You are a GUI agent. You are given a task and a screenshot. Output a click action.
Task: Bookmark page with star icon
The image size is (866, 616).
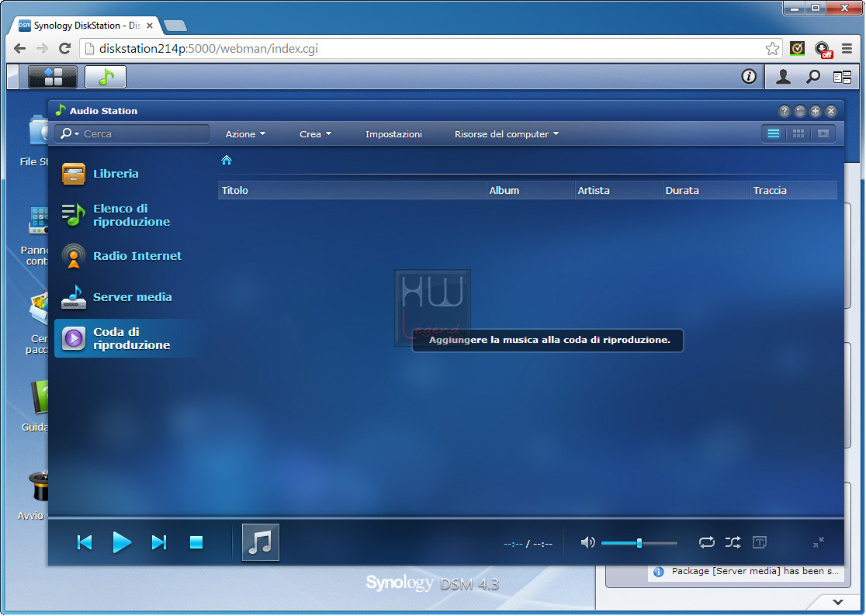point(772,49)
